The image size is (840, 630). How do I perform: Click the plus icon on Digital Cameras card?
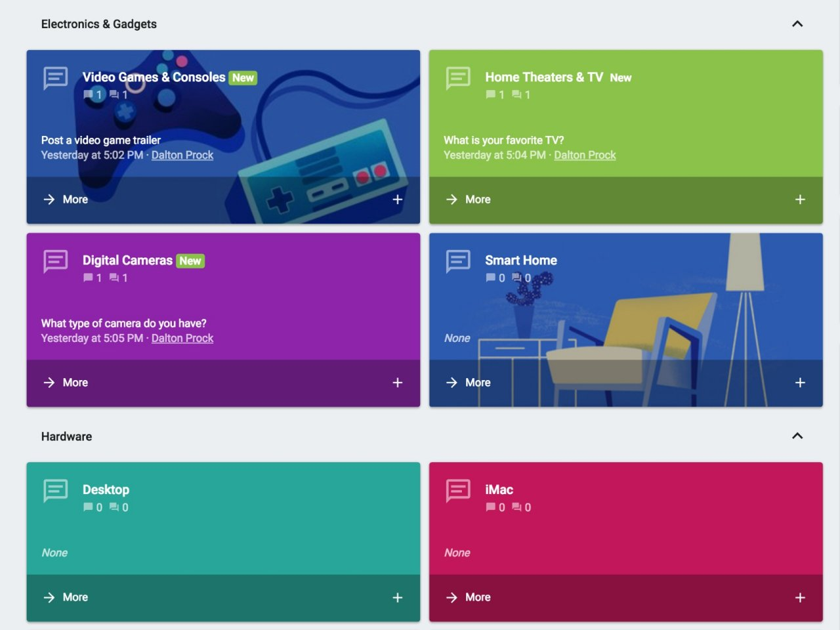pyautogui.click(x=397, y=383)
